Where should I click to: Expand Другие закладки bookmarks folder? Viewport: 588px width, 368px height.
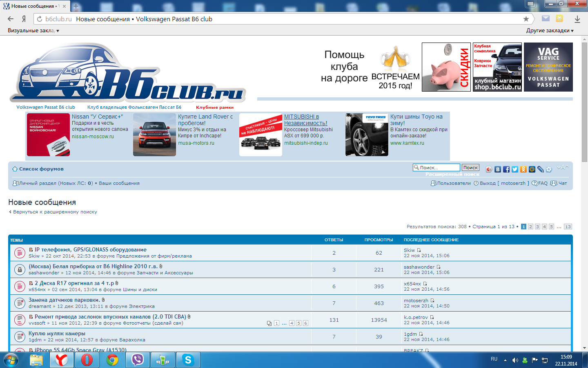pos(550,31)
